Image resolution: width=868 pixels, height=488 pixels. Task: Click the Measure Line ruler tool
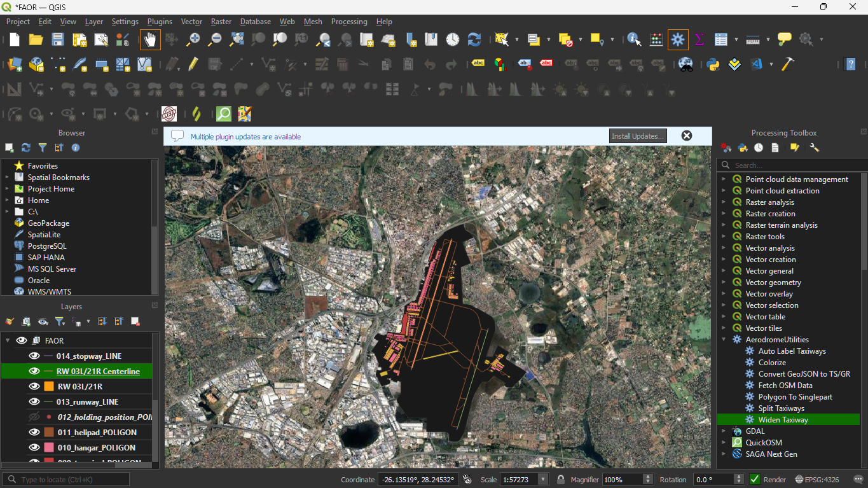[753, 39]
